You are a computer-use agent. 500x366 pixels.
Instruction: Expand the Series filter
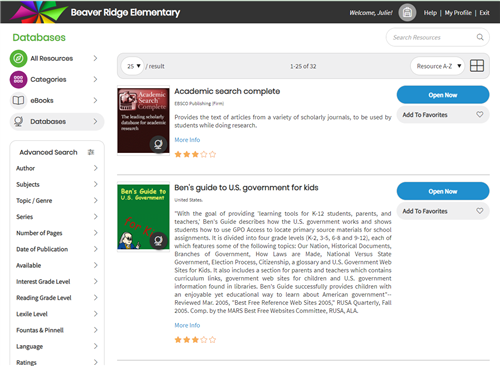click(57, 217)
